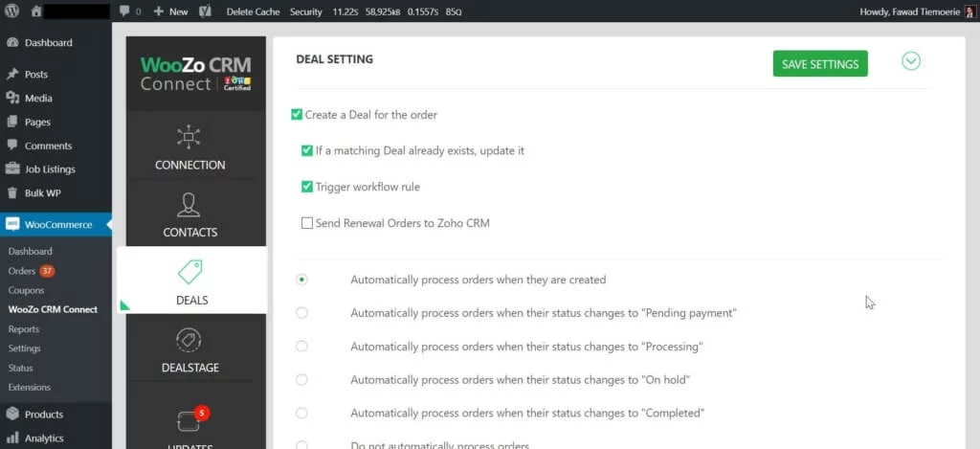Collapse Deal Setting with the chevron circle
The width and height of the screenshot is (980, 449).
(911, 61)
